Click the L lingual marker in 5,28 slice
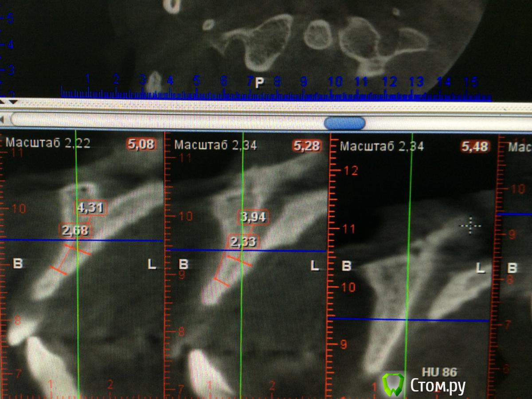Image resolution: width=532 pixels, height=399 pixels. 314,266
